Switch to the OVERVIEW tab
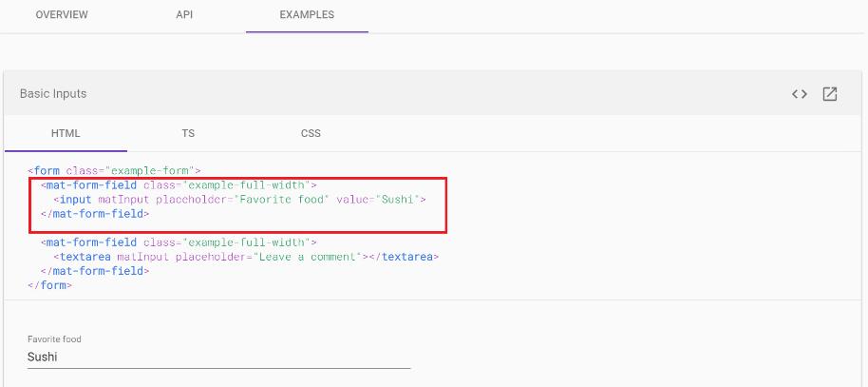Viewport: 868px width, 387px height. (x=62, y=15)
